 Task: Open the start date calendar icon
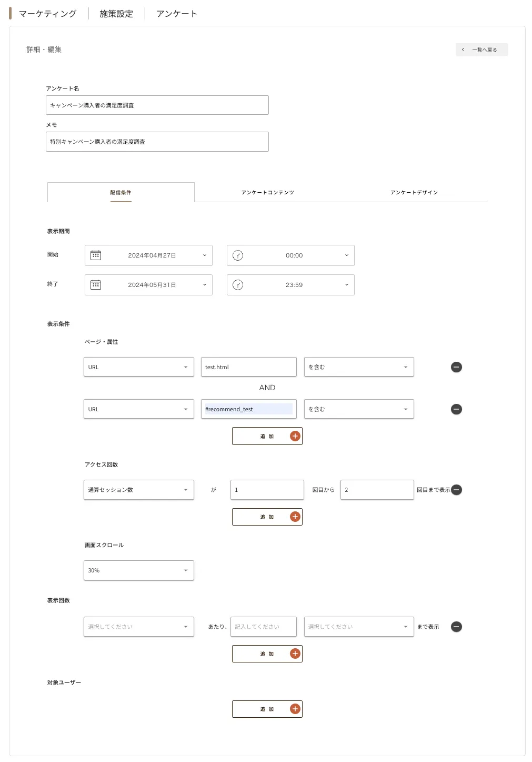click(96, 255)
